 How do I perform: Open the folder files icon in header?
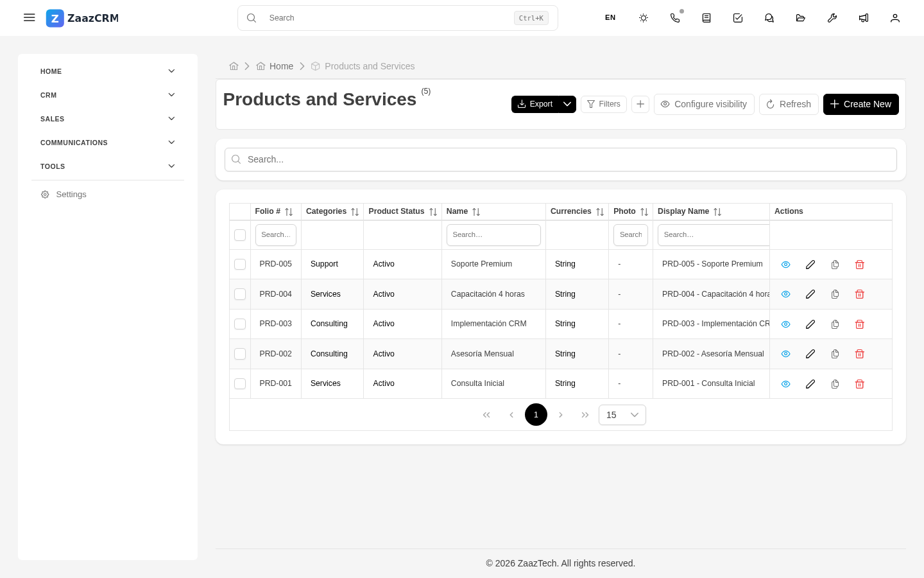pyautogui.click(x=801, y=18)
